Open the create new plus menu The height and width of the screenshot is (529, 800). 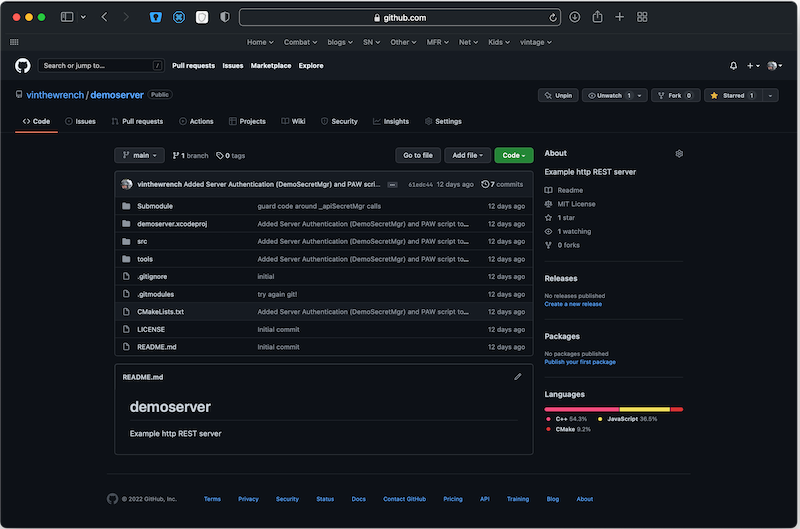(x=753, y=66)
